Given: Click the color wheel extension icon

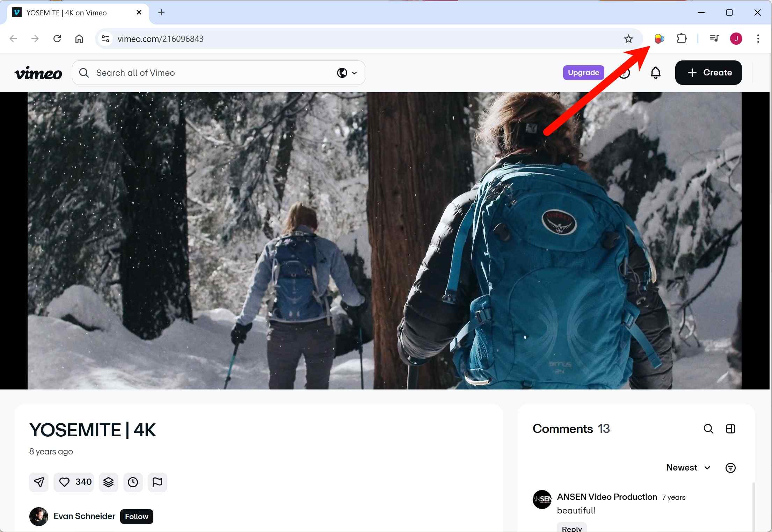Looking at the screenshot, I should (659, 38).
